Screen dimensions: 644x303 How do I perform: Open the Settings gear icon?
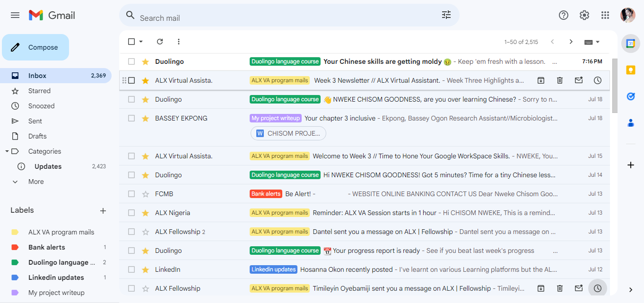(584, 15)
